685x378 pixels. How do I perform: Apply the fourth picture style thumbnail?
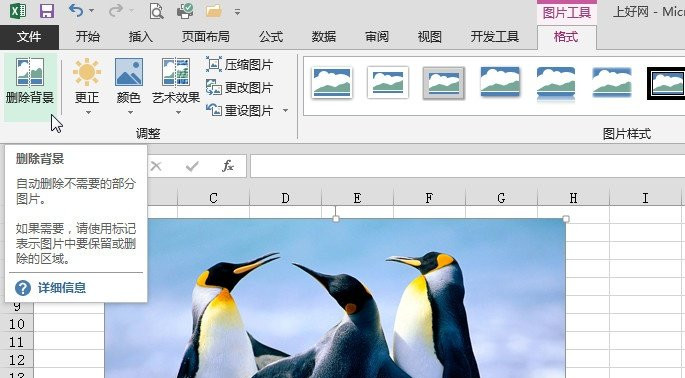click(500, 82)
